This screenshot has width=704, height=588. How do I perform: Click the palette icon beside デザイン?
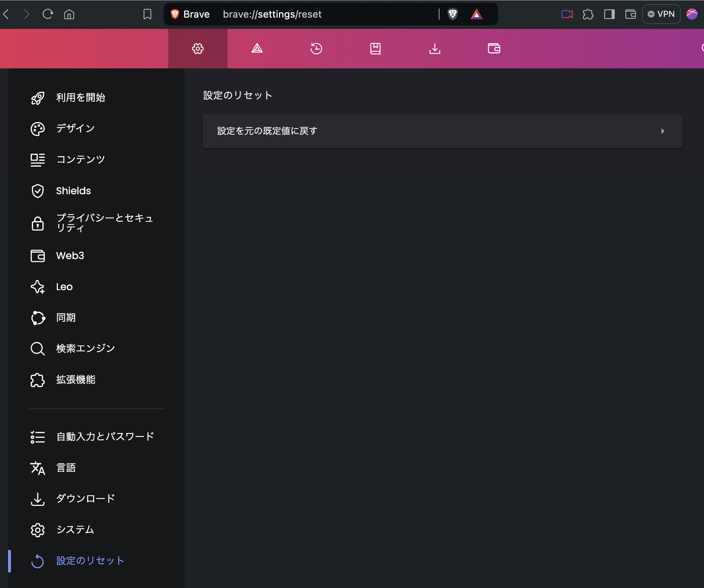pyautogui.click(x=38, y=129)
